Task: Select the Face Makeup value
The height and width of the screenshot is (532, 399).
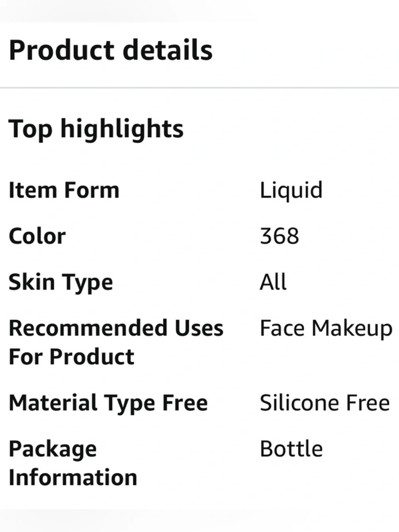Action: point(326,329)
